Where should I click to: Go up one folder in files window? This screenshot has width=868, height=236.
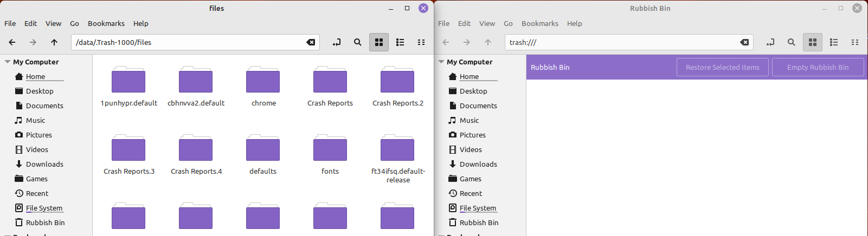point(54,42)
